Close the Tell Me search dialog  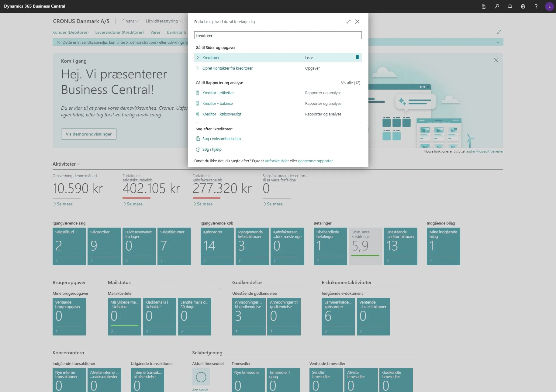click(x=357, y=22)
